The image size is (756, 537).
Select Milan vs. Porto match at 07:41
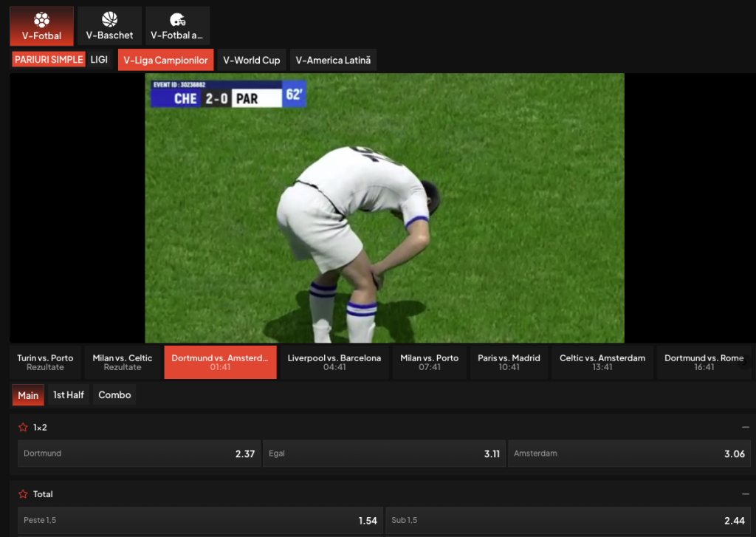coord(429,362)
